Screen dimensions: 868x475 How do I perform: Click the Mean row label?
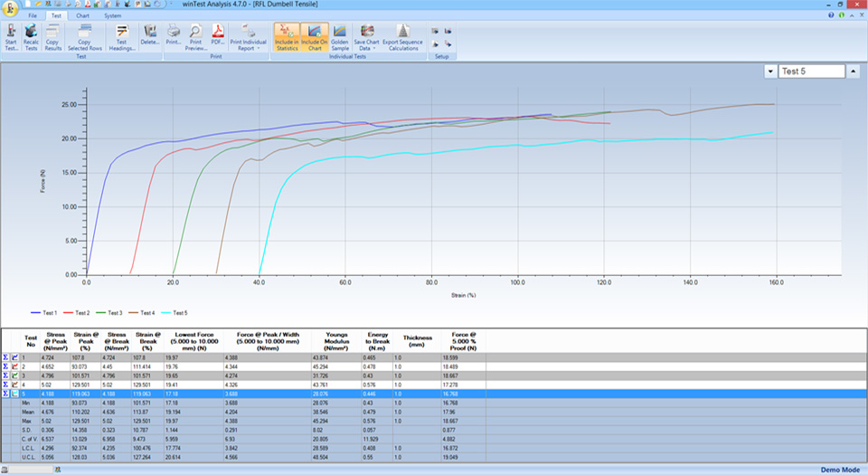pyautogui.click(x=28, y=412)
